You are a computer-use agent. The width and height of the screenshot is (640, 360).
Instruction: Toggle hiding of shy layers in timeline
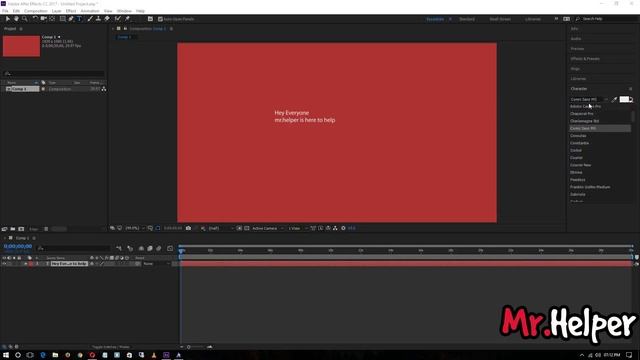[x=141, y=248]
